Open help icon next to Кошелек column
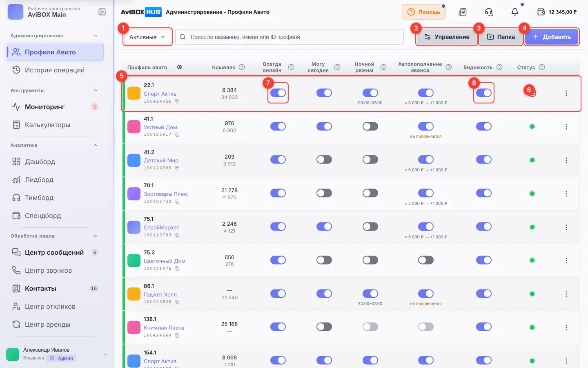588x368 pixels. 242,67
